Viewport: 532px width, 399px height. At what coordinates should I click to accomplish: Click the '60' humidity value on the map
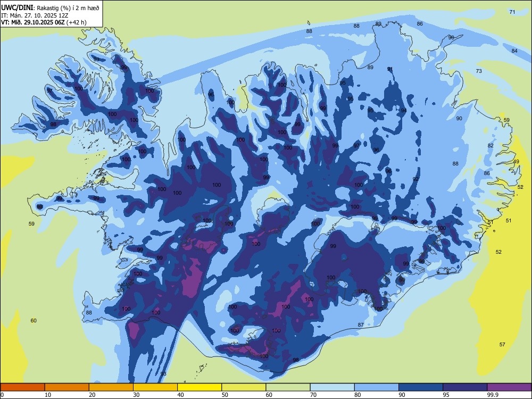pos(34,321)
